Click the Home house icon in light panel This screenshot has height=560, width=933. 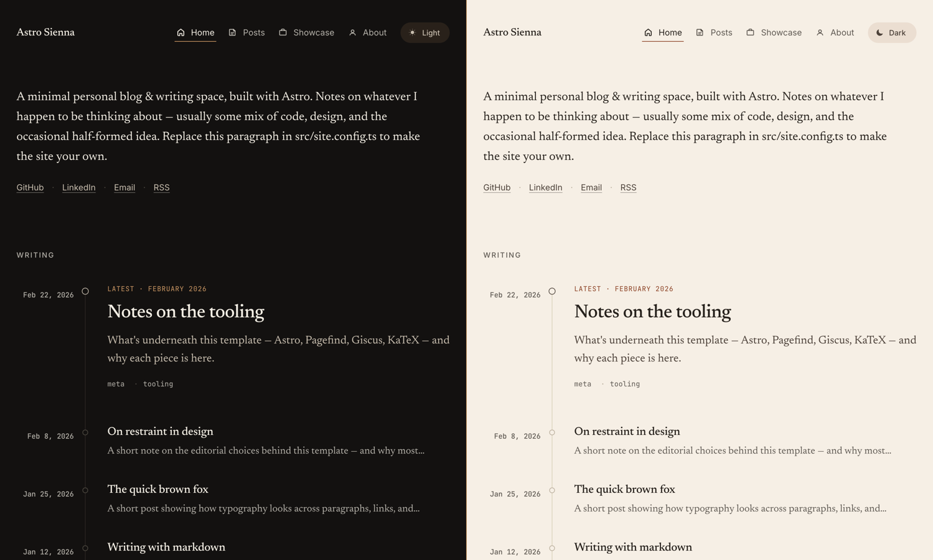(x=648, y=32)
